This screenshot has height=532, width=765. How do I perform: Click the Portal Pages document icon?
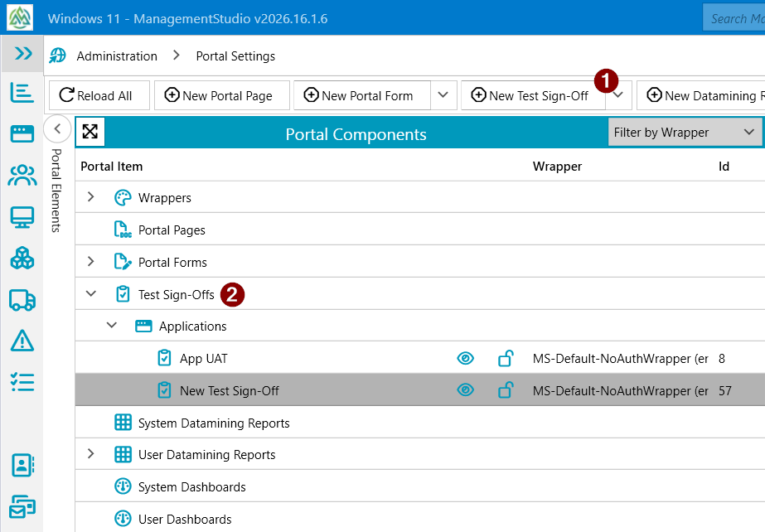(x=123, y=230)
